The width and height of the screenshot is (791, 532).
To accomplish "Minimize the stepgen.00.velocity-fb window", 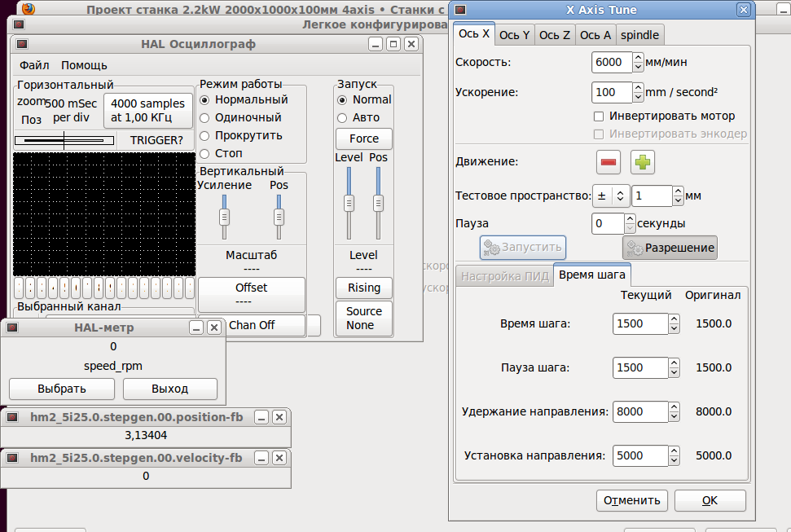I will click(x=261, y=458).
